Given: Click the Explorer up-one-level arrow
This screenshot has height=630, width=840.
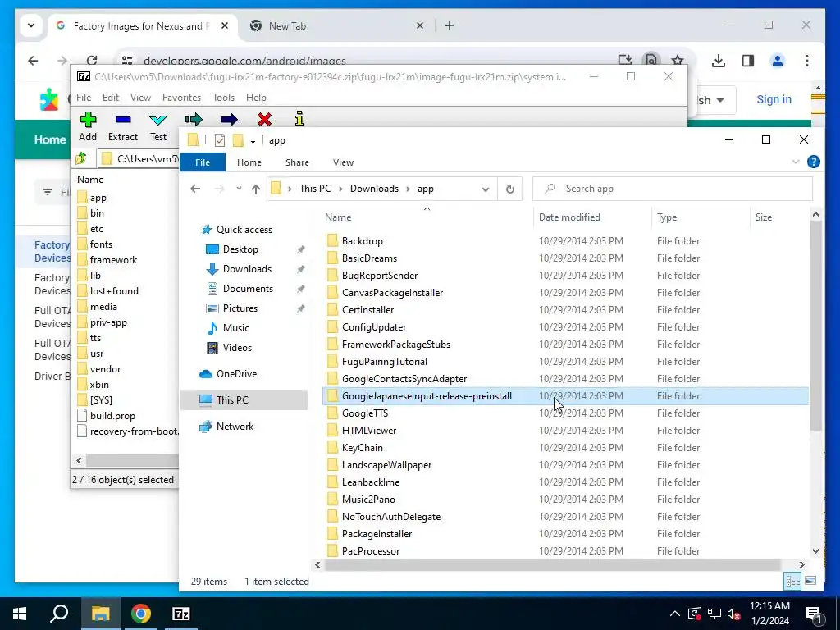Looking at the screenshot, I should click(x=256, y=189).
